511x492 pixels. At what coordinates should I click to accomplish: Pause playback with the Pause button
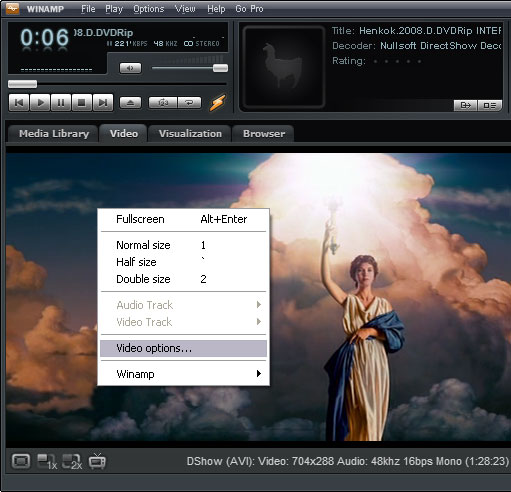pos(61,102)
